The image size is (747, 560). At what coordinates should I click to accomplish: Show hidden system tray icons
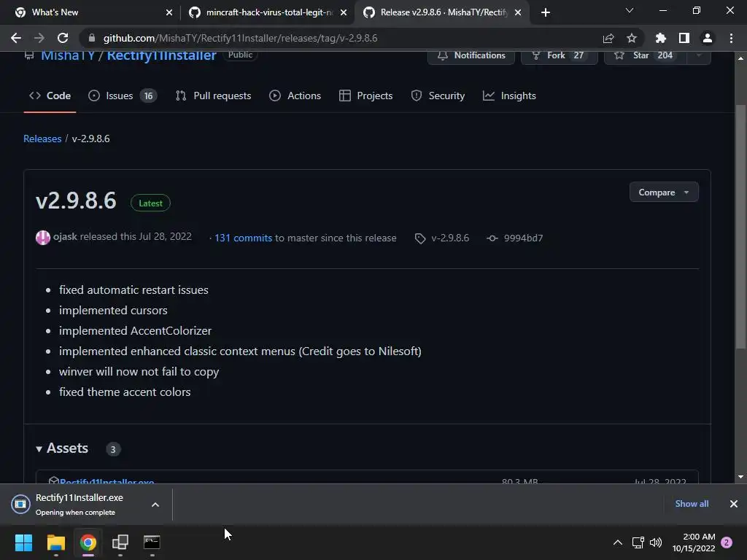point(617,542)
